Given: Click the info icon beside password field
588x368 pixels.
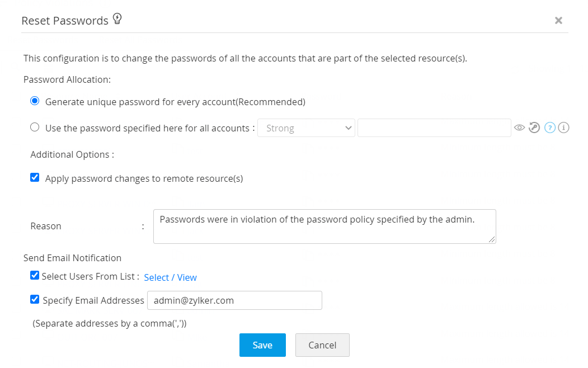Looking at the screenshot, I should (x=564, y=128).
